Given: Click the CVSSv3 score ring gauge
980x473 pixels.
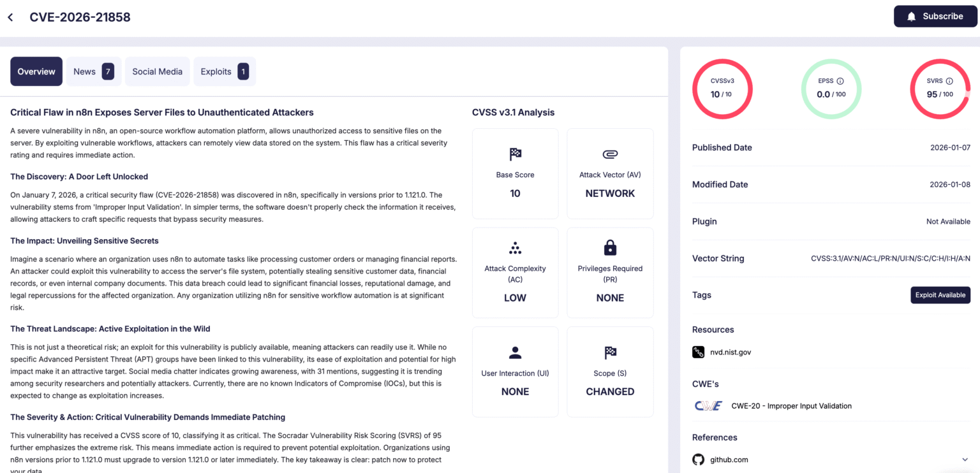Looking at the screenshot, I should [722, 89].
